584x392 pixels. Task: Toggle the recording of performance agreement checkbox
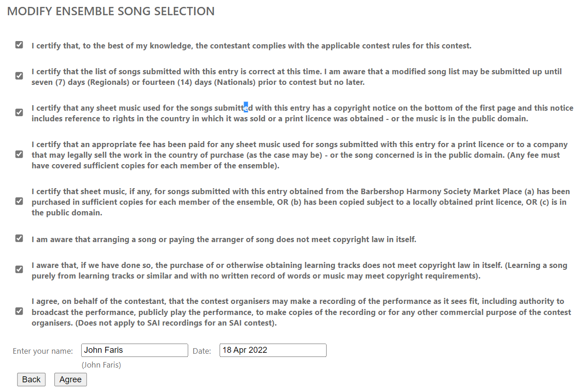click(x=19, y=311)
